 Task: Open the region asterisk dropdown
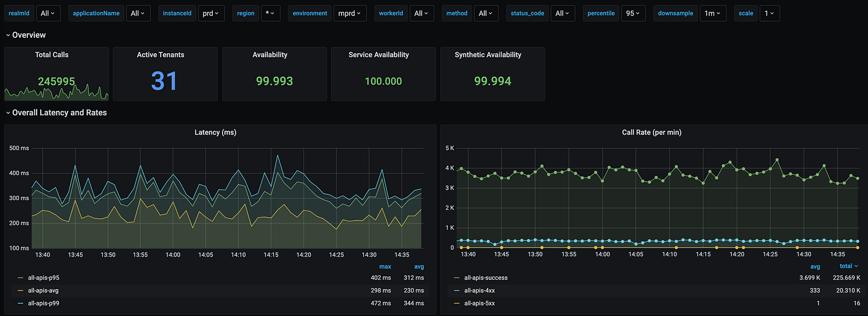pyautogui.click(x=270, y=13)
